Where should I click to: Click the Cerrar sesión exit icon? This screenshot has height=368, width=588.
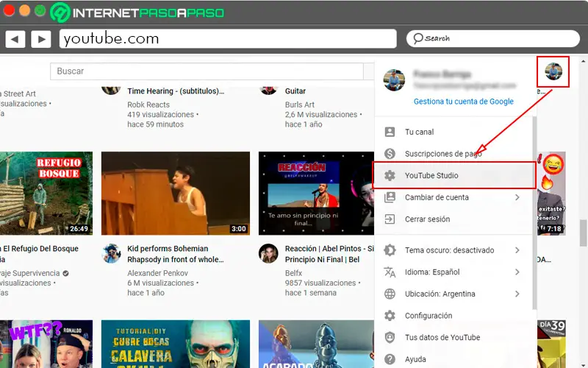390,219
